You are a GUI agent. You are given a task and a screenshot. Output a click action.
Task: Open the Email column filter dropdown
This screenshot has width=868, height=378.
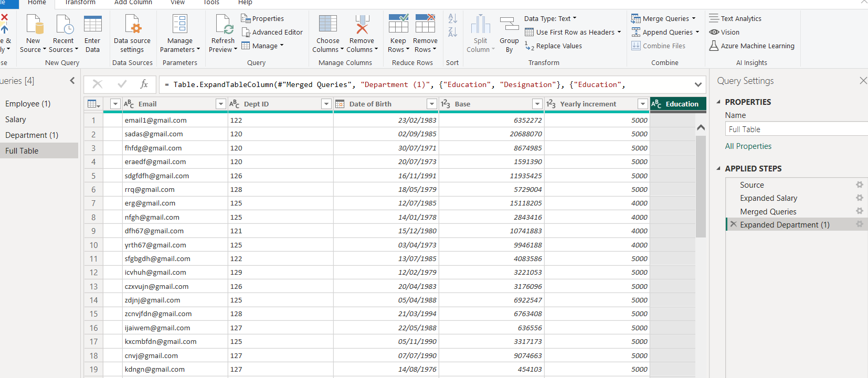pyautogui.click(x=221, y=104)
